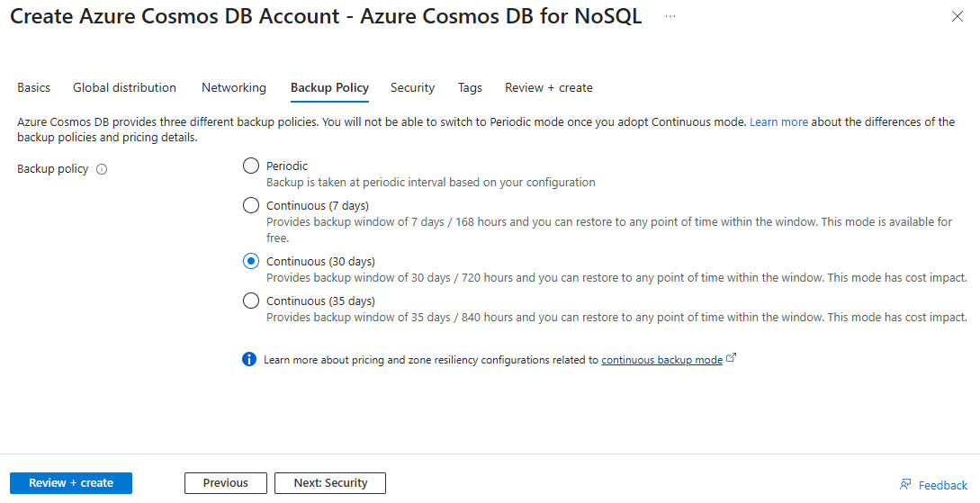This screenshot has height=503, width=980.
Task: Open the ellipsis more options menu
Action: pos(670,16)
